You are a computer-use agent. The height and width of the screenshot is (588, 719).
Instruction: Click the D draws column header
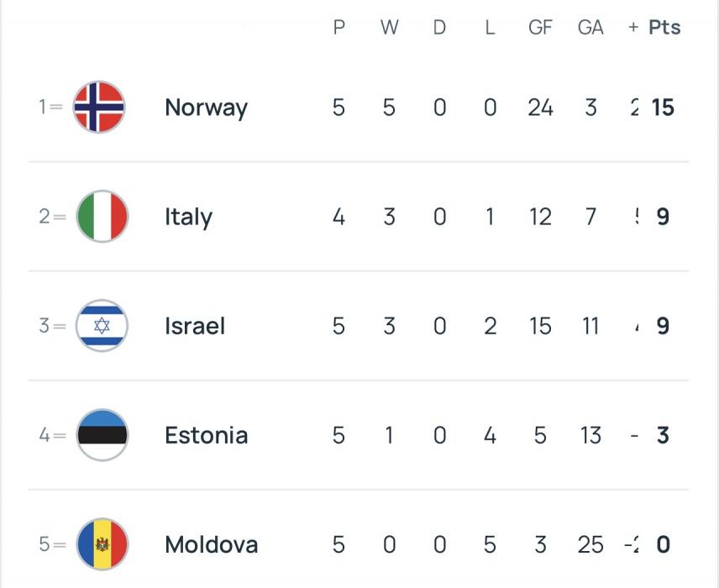click(x=439, y=27)
